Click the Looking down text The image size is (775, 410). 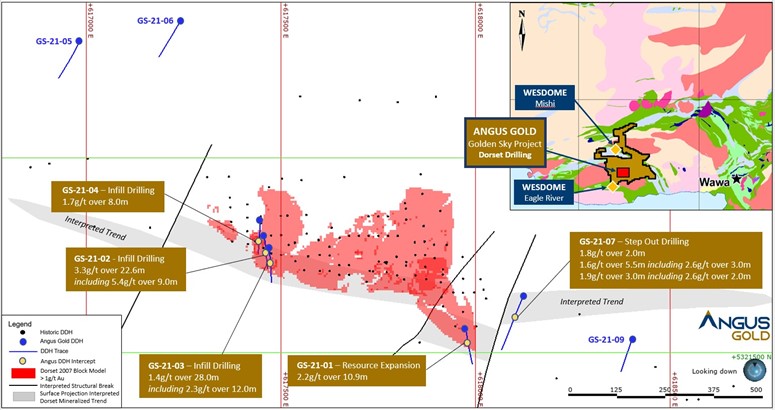click(714, 371)
